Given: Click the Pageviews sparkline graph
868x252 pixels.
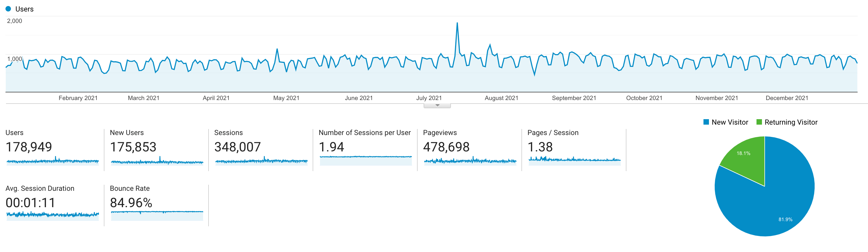Looking at the screenshot, I should (470, 161).
